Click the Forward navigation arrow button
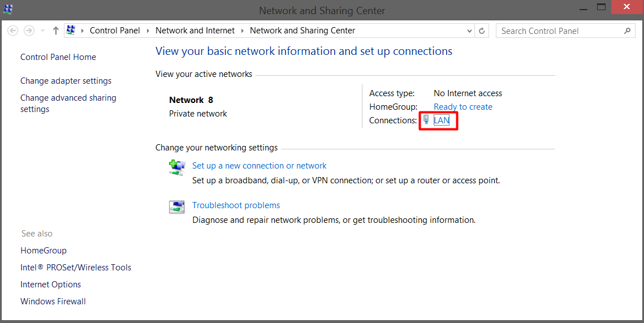 29,31
